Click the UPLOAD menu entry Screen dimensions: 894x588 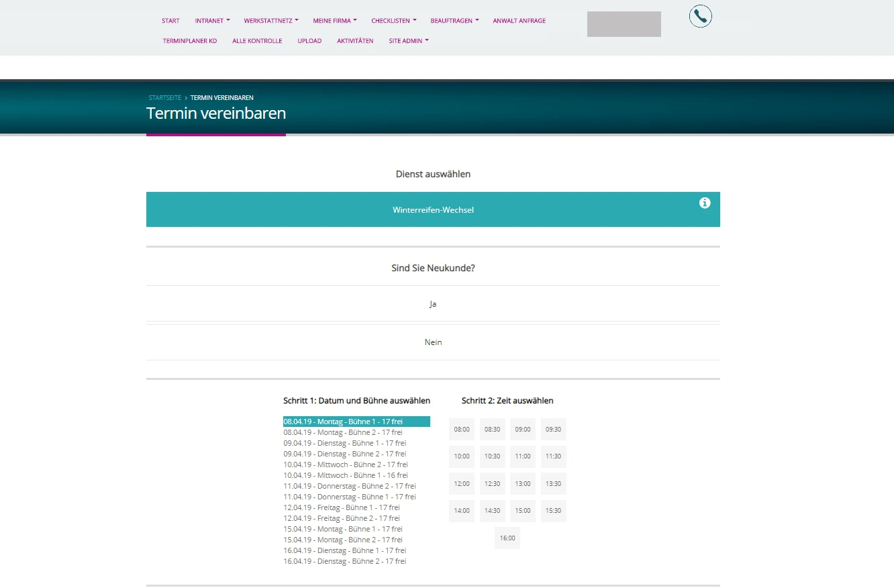[x=309, y=40]
